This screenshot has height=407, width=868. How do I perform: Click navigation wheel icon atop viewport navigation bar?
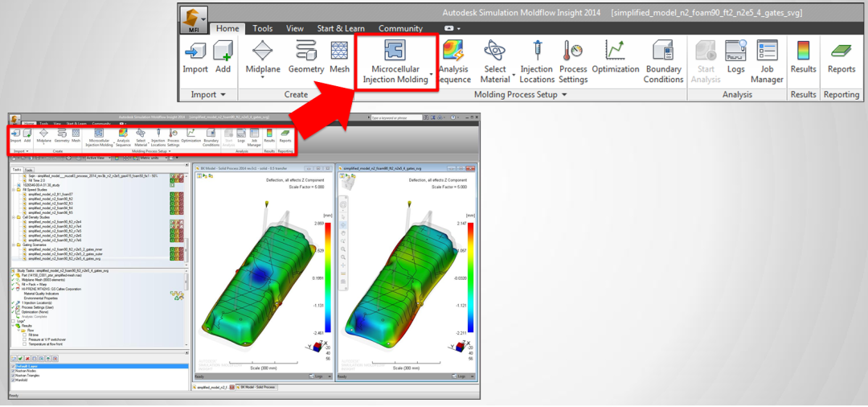tap(343, 205)
